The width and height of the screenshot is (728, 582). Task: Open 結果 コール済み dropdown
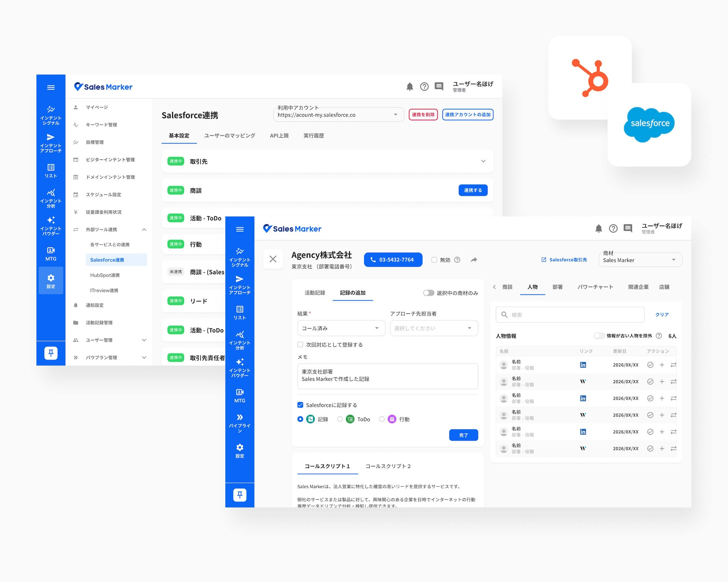pos(341,328)
